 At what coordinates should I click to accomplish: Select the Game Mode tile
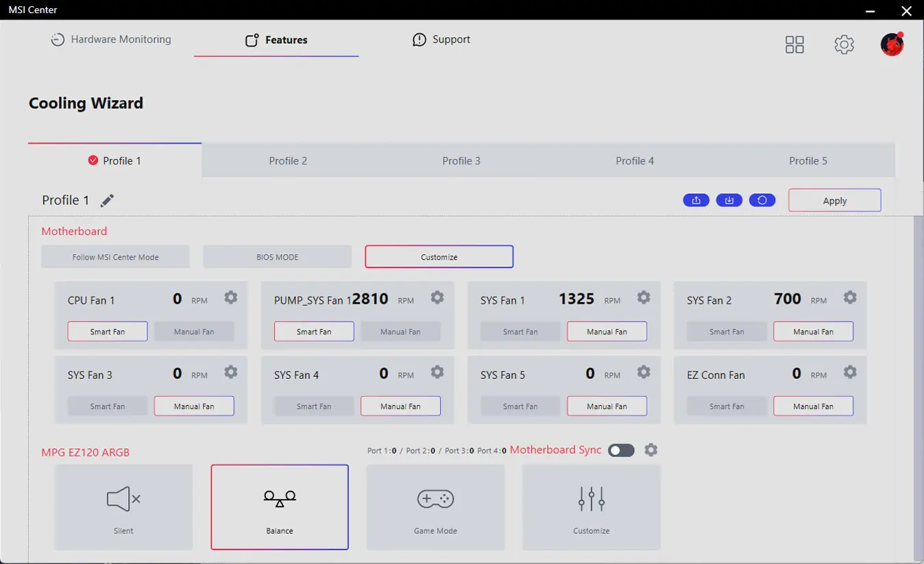pyautogui.click(x=435, y=507)
